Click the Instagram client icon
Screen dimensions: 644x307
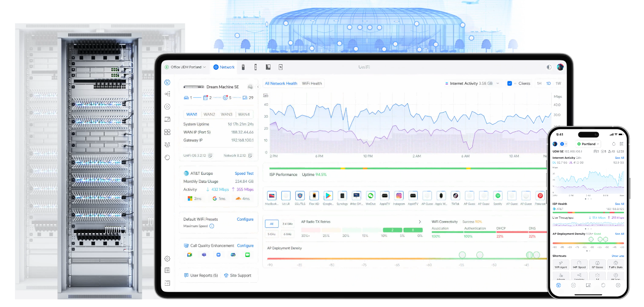399,196
